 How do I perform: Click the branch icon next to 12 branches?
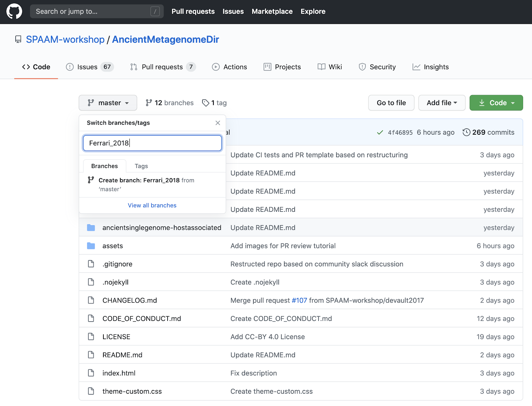(149, 103)
